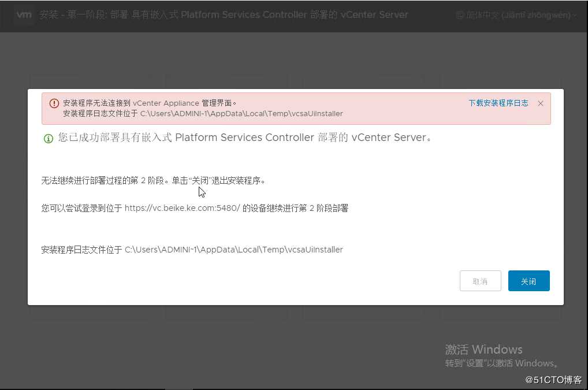Click the 无法继续进行部署过程的第 2 阶段 text

pyautogui.click(x=153, y=180)
